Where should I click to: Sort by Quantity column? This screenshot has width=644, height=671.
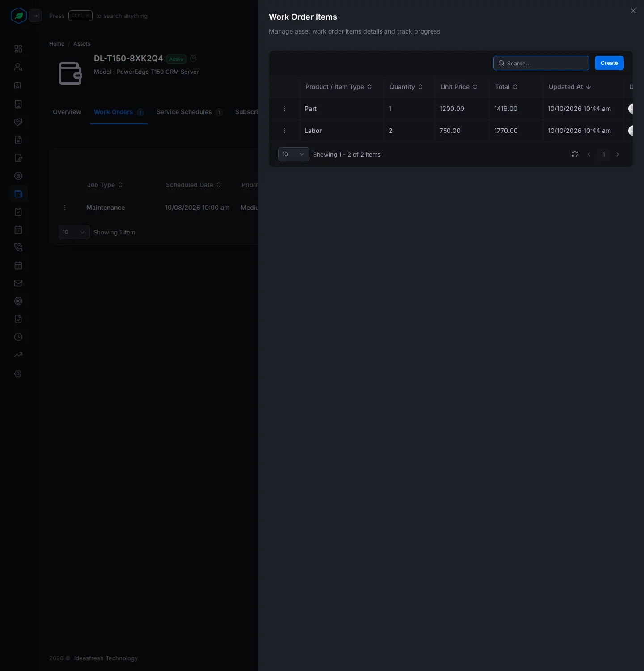click(x=406, y=87)
